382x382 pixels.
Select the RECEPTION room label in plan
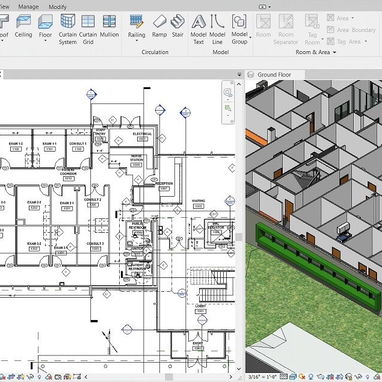click(x=164, y=183)
